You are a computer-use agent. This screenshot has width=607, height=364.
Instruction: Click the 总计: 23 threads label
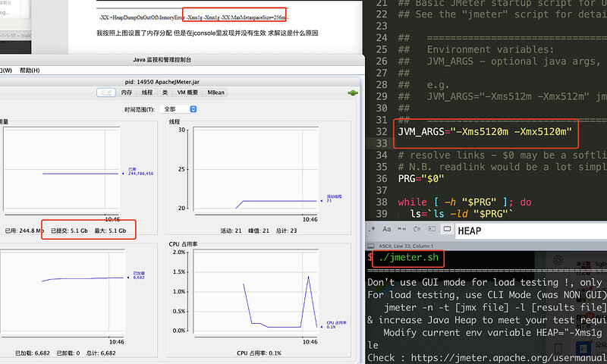tap(287, 231)
